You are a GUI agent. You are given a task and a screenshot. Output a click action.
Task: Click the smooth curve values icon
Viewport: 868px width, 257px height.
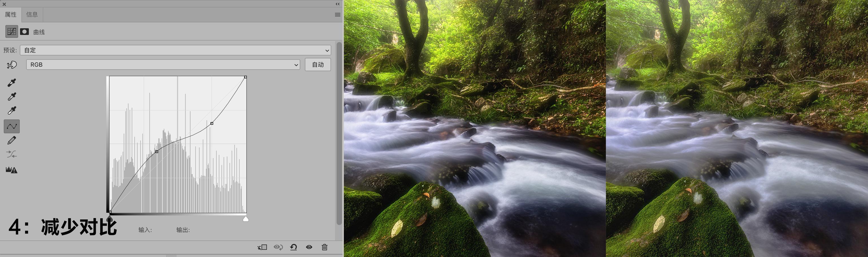(x=12, y=154)
